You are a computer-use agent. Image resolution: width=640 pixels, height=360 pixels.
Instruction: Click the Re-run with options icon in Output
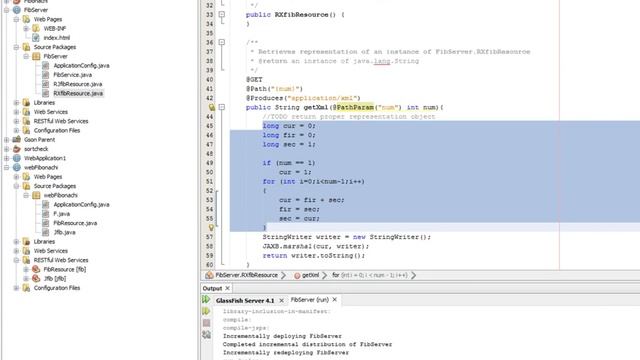click(x=206, y=311)
